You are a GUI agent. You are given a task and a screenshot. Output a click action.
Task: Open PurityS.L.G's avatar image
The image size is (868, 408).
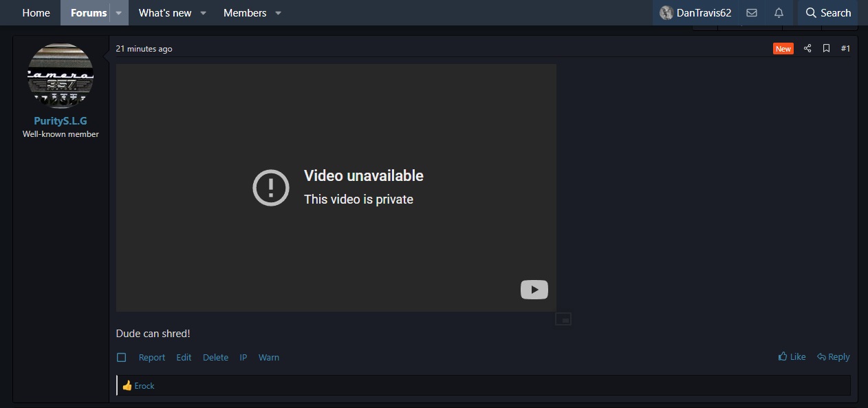coord(61,76)
